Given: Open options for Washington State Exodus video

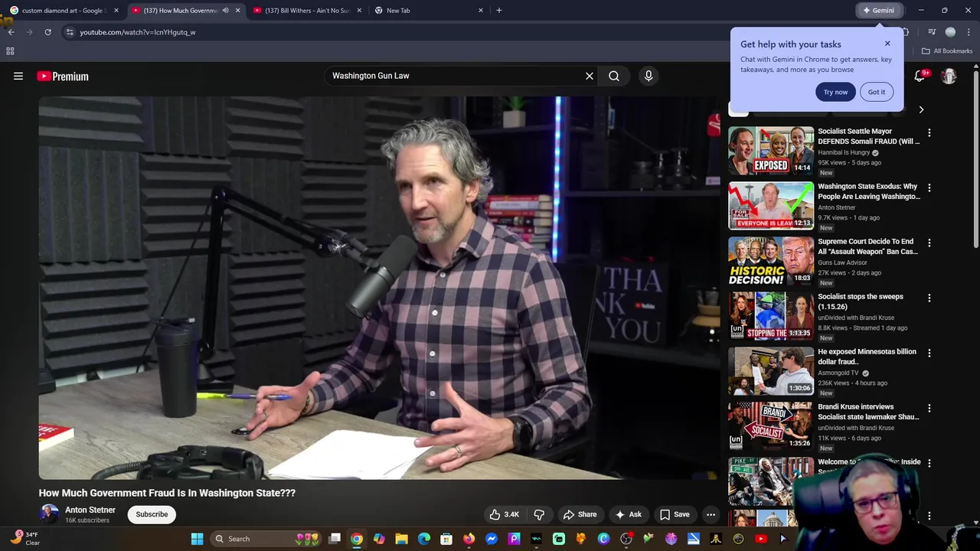Looking at the screenshot, I should (x=929, y=187).
